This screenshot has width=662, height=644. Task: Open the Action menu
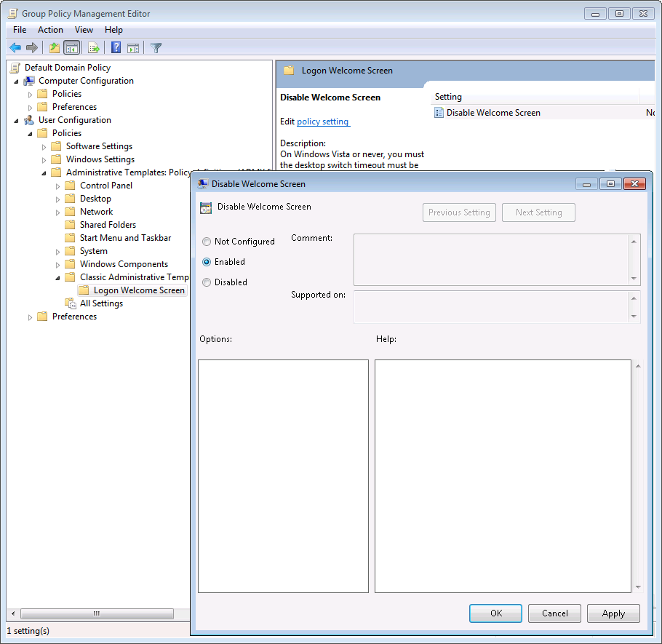(x=50, y=30)
